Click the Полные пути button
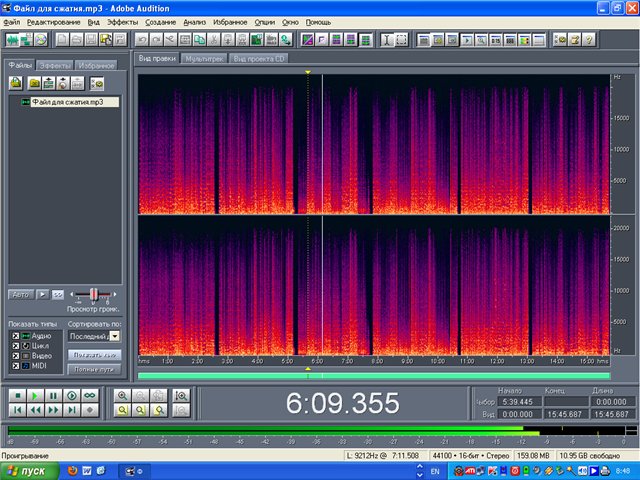This screenshot has height=480, width=640. (x=93, y=370)
